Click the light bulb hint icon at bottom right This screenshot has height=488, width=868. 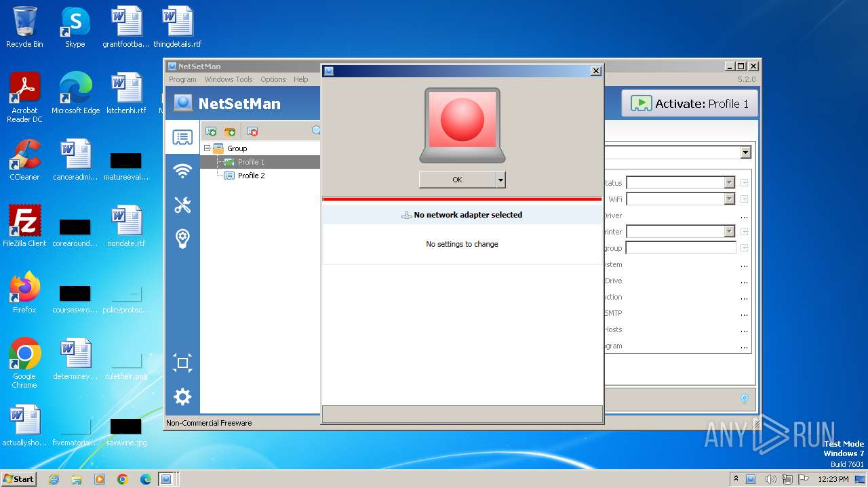coord(744,399)
